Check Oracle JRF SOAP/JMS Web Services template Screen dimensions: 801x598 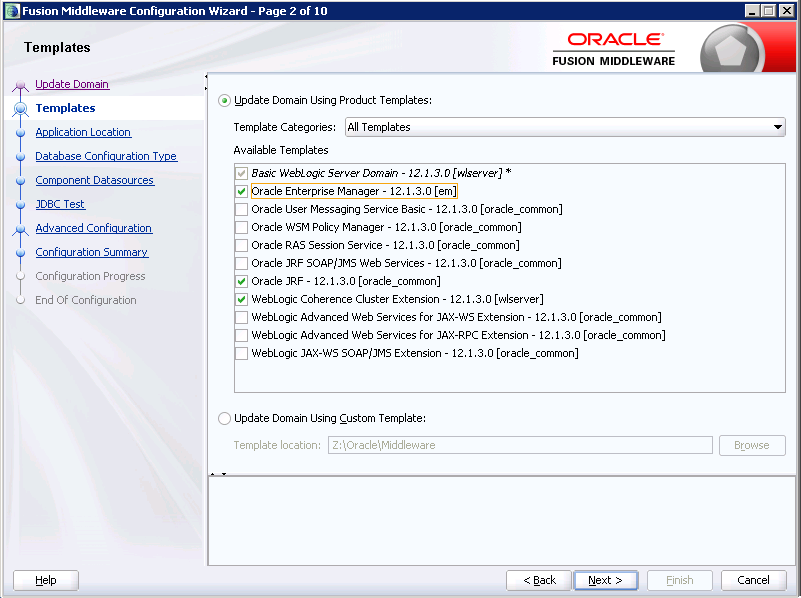(242, 264)
